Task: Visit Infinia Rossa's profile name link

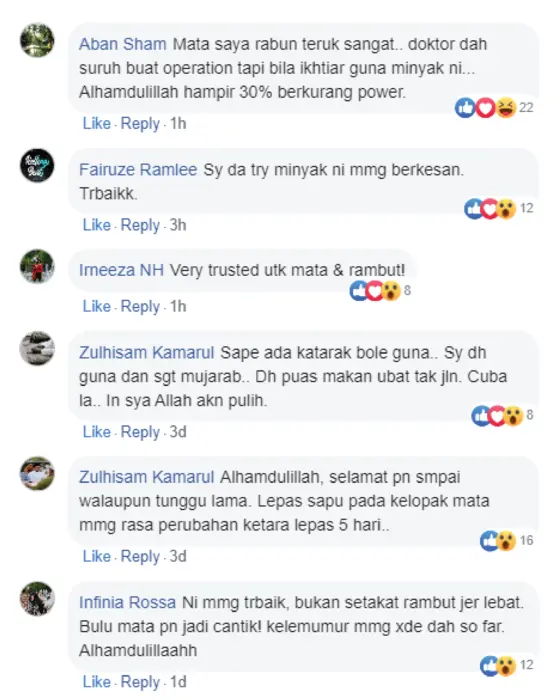Action: tap(127, 603)
